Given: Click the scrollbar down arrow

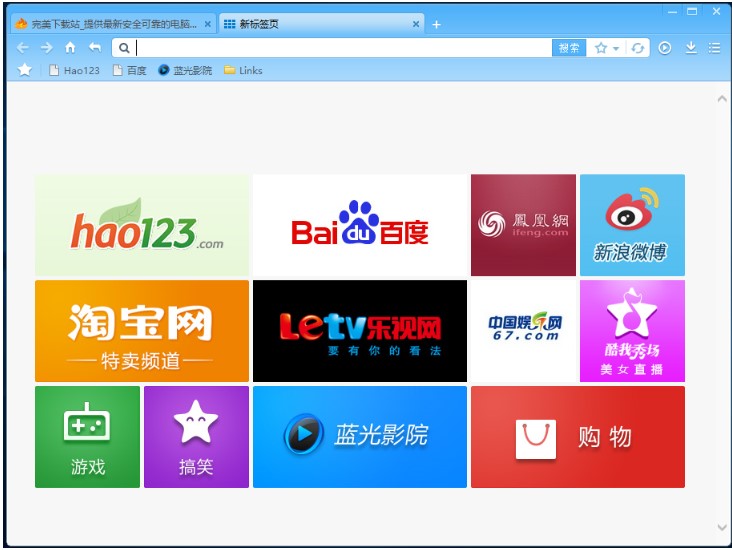Looking at the screenshot, I should (x=722, y=528).
